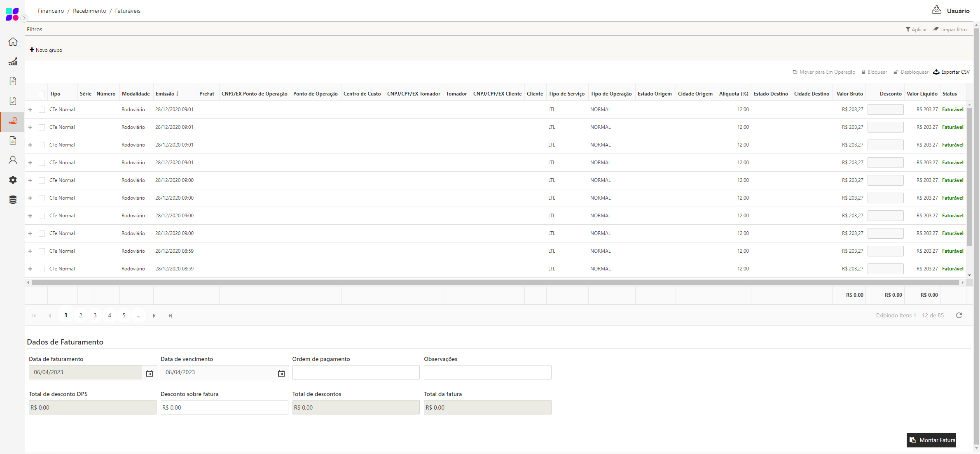Image resolution: width=980 pixels, height=454 pixels.
Task: Click the inbox download icon near Usuário
Action: (x=937, y=10)
